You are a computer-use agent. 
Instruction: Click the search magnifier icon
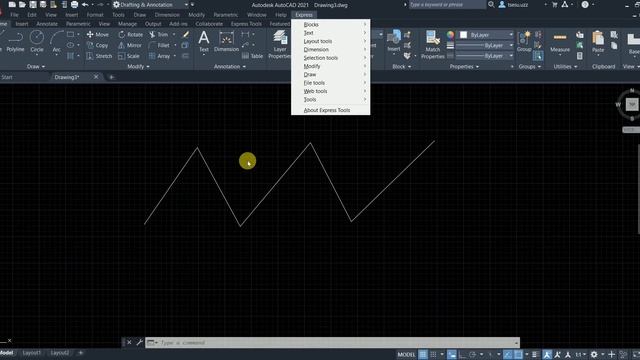click(491, 4)
